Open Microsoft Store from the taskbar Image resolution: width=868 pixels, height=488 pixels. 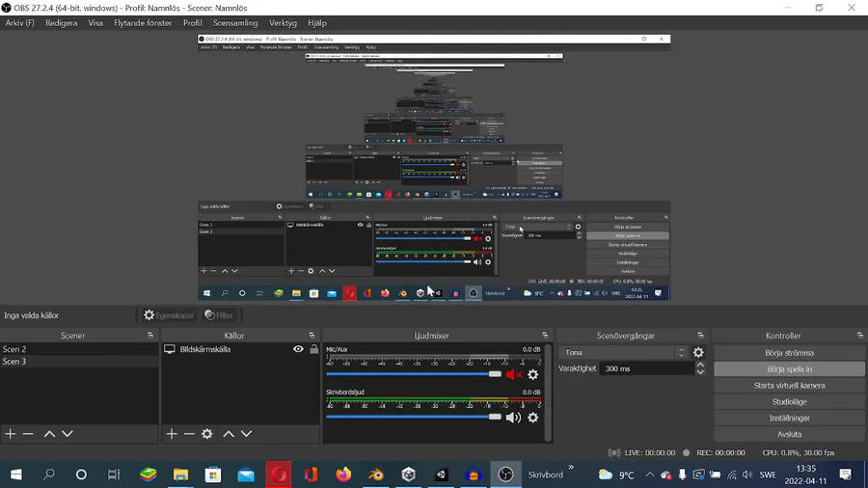[x=213, y=474]
